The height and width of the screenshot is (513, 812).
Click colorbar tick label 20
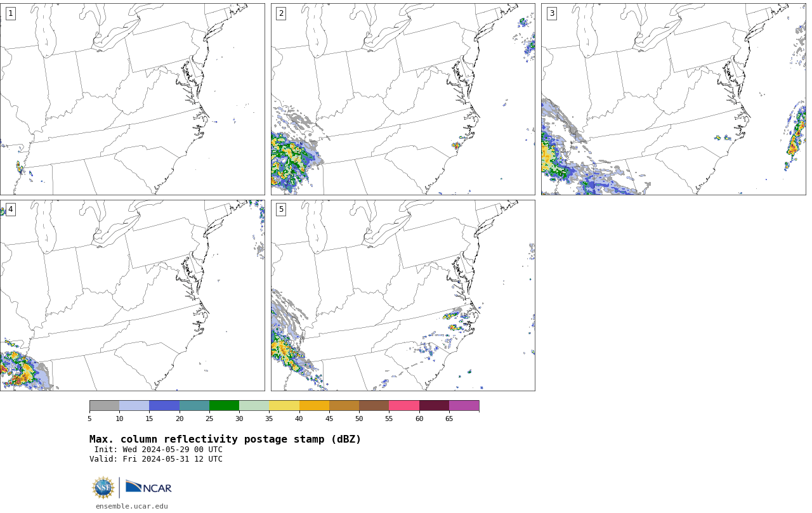[x=180, y=419]
